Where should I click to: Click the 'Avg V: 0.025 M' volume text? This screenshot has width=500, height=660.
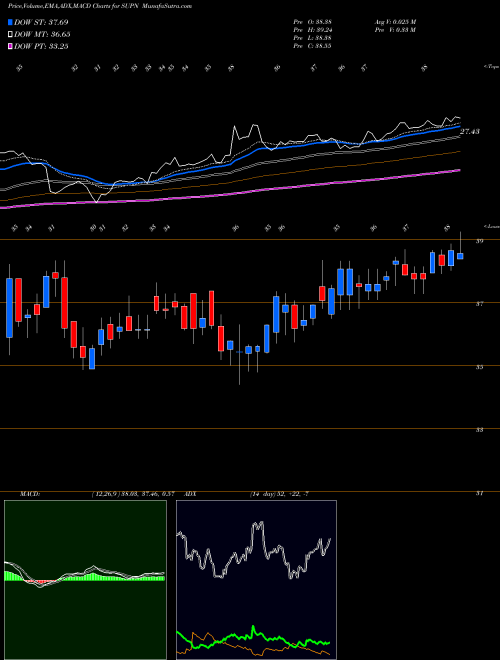(x=394, y=22)
